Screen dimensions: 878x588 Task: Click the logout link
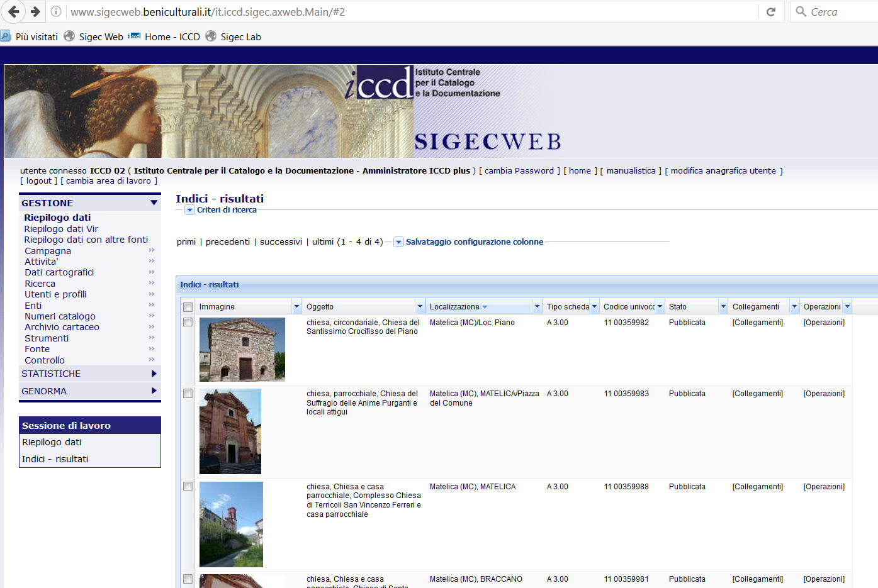[x=39, y=181]
